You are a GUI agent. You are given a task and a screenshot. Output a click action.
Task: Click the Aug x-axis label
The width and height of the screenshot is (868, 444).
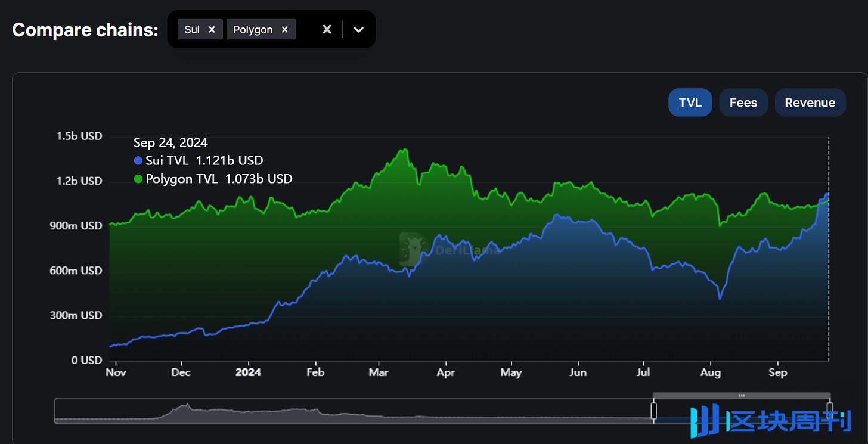tap(710, 372)
